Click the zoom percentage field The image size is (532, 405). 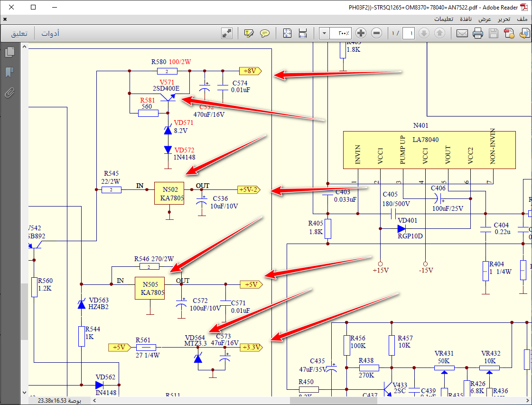[x=340, y=33]
